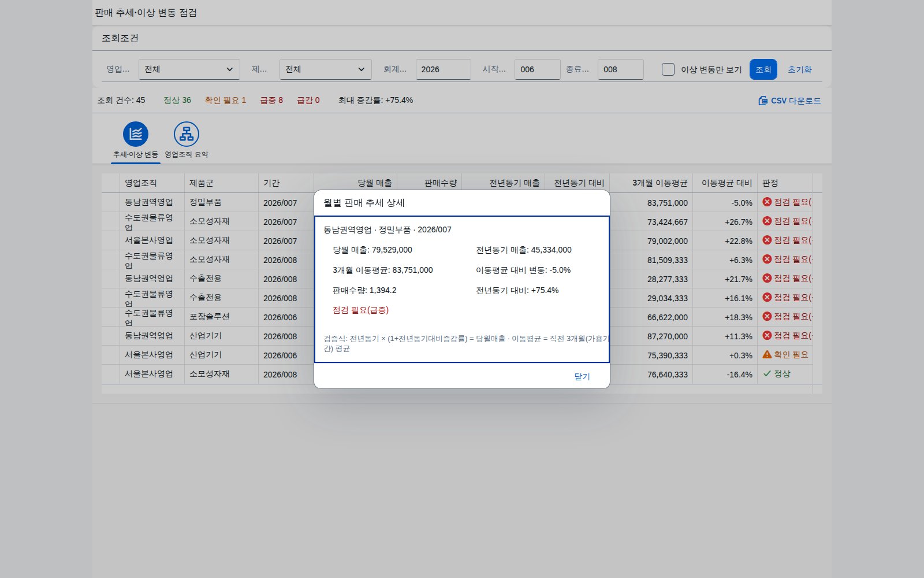924x578 pixels.
Task: Click 점검 필요(급증) text in dialog
Action: coord(361,310)
